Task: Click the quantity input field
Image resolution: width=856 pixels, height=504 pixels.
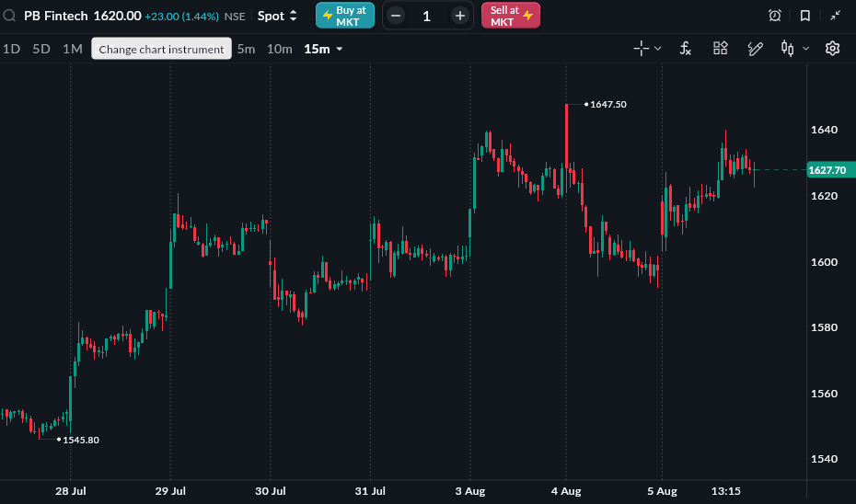Action: click(427, 16)
